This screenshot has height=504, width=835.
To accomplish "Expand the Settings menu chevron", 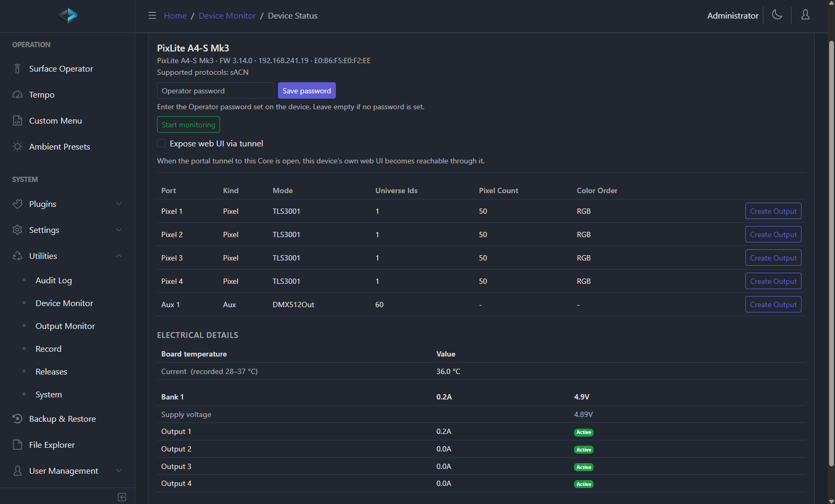I will [x=119, y=230].
